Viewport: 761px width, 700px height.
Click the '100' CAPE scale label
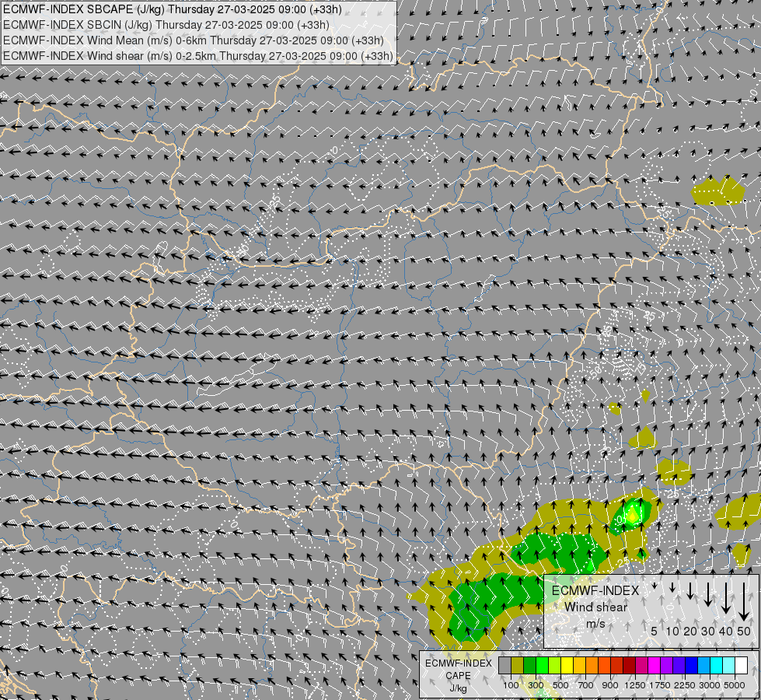[511, 685]
